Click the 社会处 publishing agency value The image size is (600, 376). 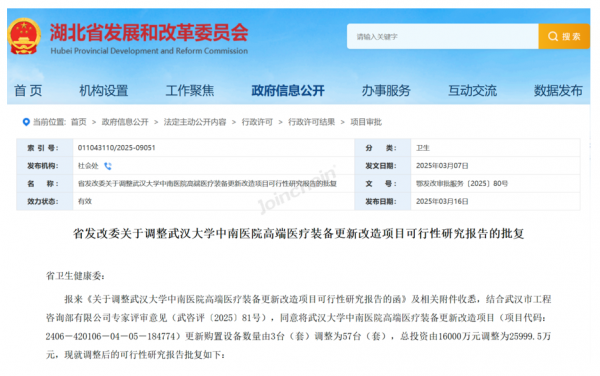point(88,166)
